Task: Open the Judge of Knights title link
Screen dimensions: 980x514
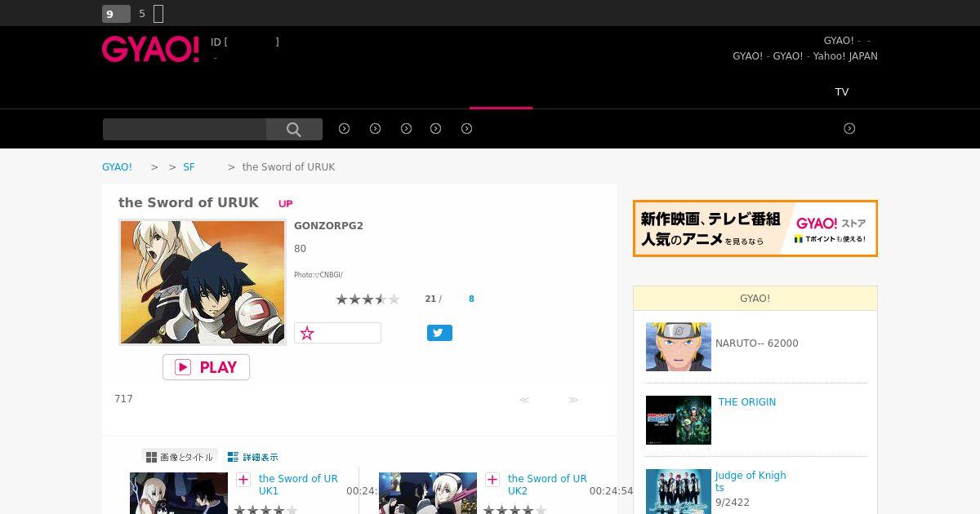Action: [751, 481]
